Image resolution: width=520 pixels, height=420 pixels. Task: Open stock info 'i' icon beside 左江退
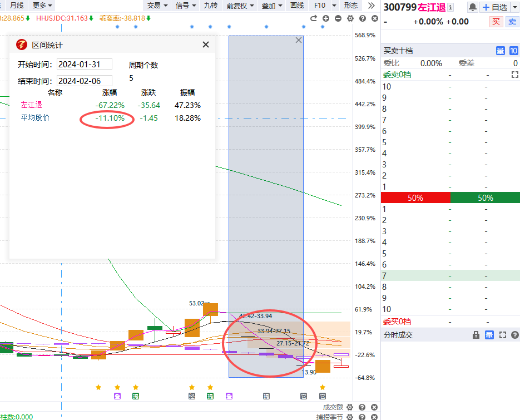point(450,7)
